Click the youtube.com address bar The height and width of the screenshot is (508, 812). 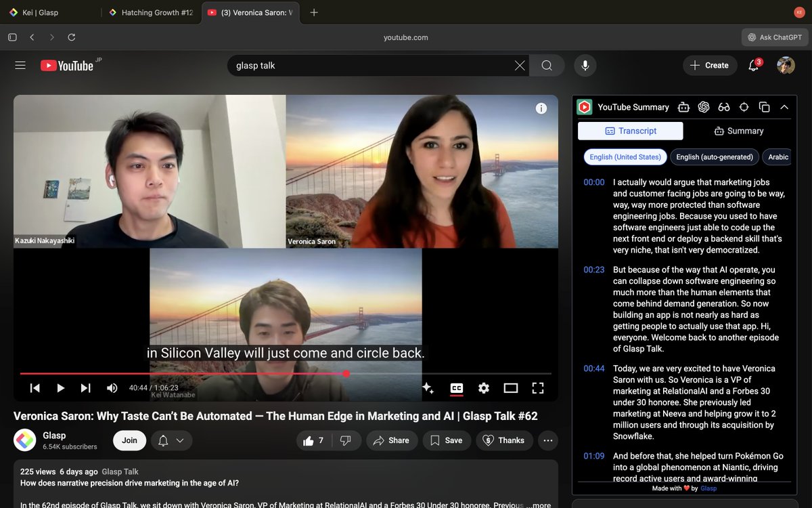point(406,37)
